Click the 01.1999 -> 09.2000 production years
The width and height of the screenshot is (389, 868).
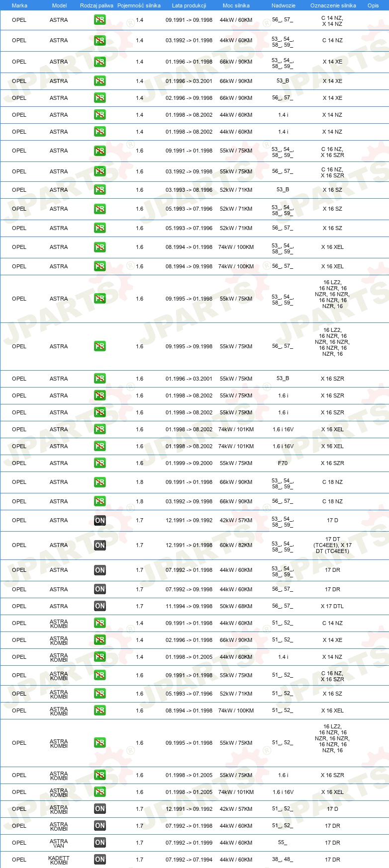click(189, 463)
